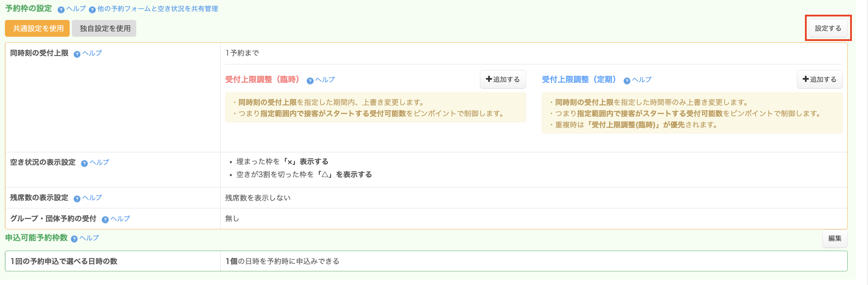
Task: Click 編集 button for 申込可能予約枠数
Action: point(835,238)
